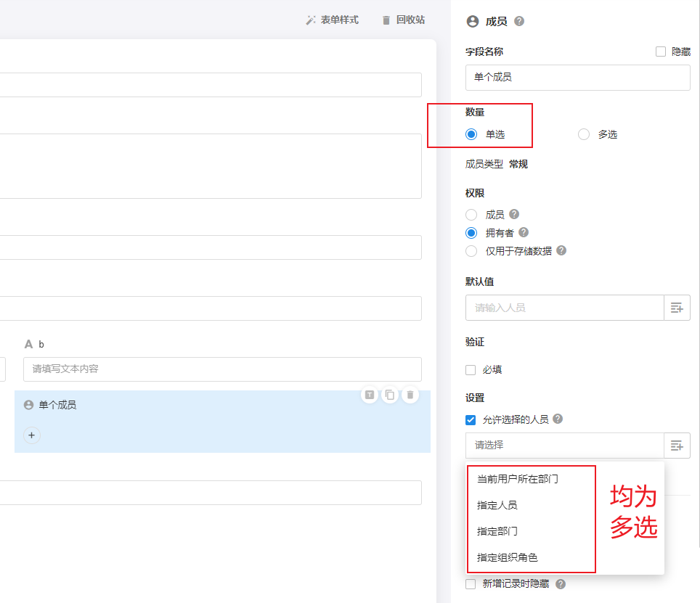Screen dimensions: 700x603
Task: Uncheck 允许选择的人员 checkbox
Action: 471,419
